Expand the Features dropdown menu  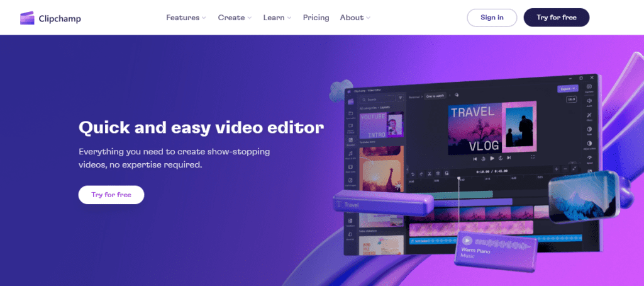coord(186,18)
